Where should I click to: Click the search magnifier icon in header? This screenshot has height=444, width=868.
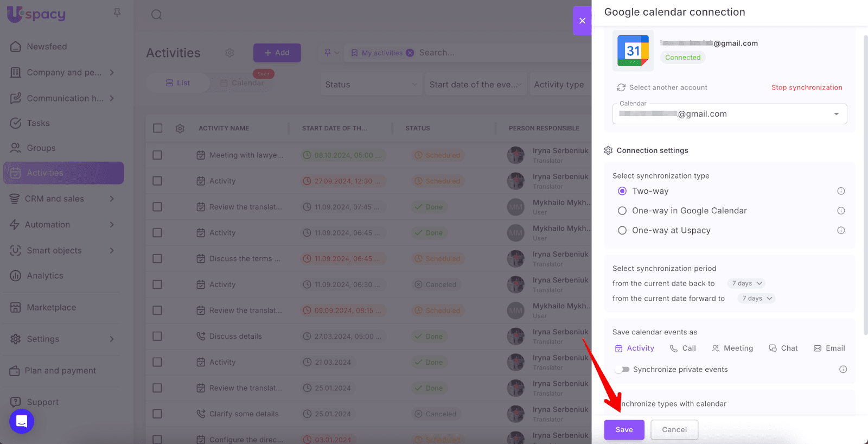coord(157,15)
